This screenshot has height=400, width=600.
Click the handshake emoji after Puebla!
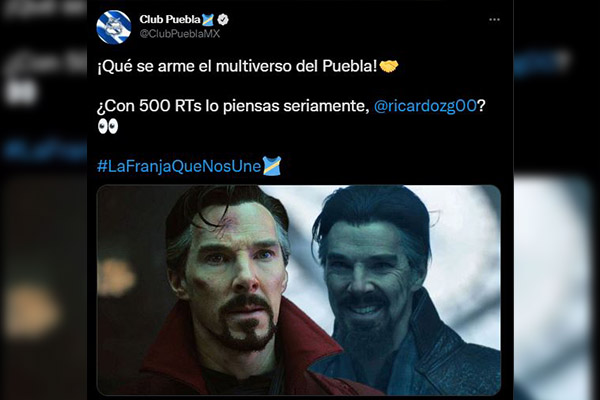pos(389,67)
